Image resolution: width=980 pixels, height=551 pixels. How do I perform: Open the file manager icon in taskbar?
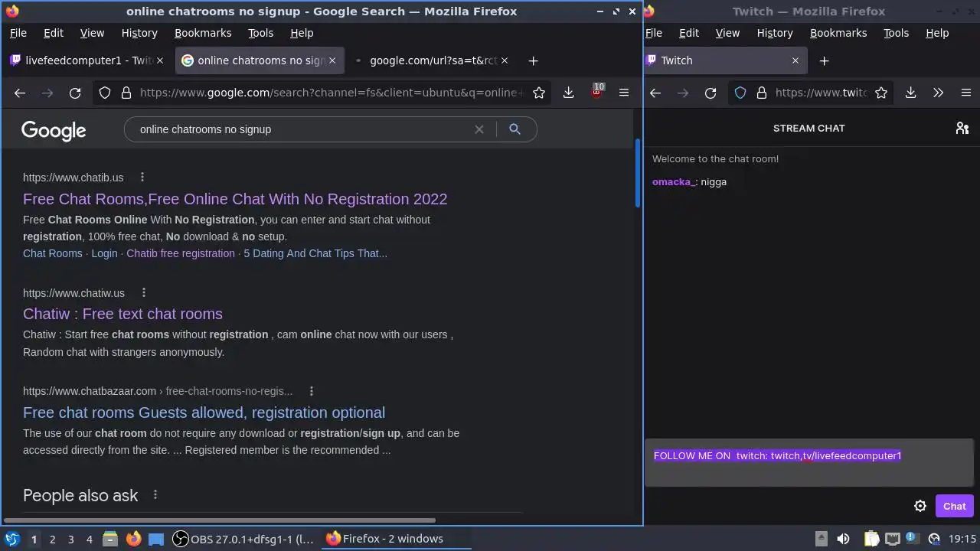coord(109,539)
